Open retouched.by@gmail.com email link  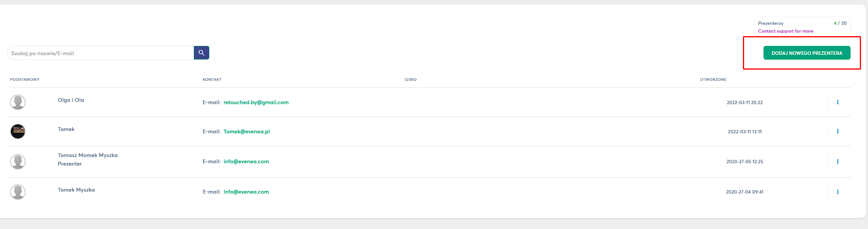point(256,103)
